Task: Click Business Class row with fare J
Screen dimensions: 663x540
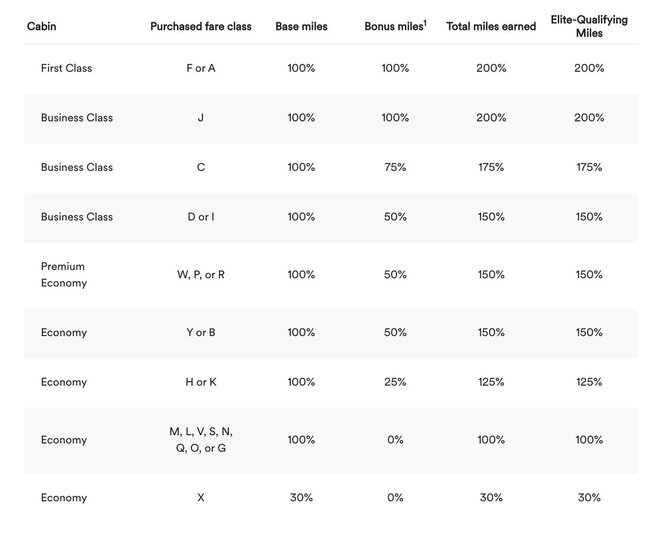Action: [x=331, y=118]
